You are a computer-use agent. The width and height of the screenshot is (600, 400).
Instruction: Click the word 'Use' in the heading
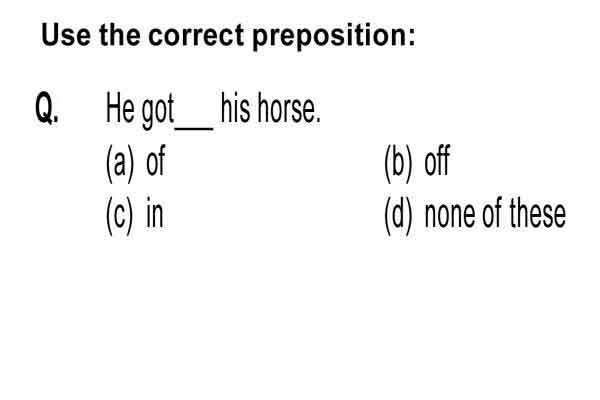click(66, 34)
